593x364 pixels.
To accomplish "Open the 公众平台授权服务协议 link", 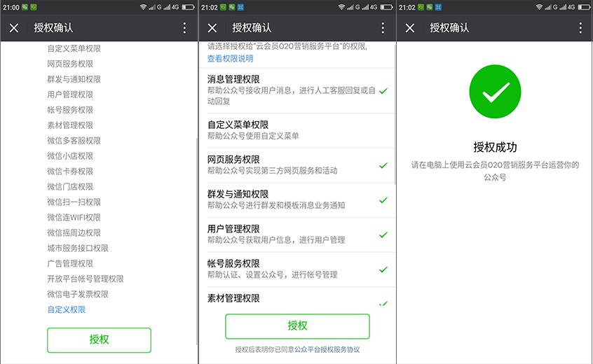I will pos(327,350).
